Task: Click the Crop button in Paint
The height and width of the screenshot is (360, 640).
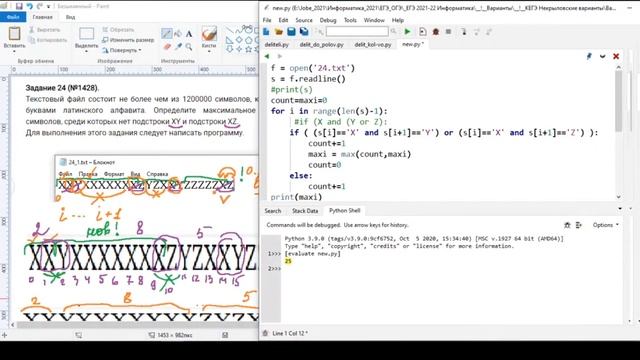Action: (x=118, y=30)
